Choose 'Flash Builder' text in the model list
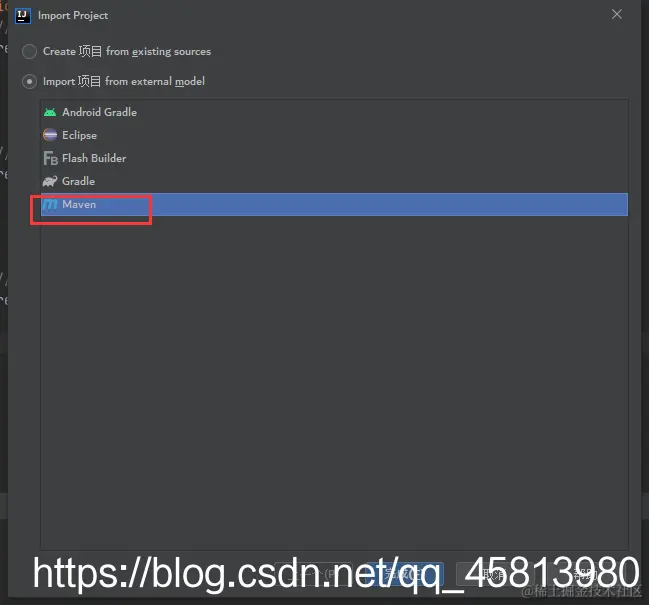The width and height of the screenshot is (649, 605). coord(94,158)
